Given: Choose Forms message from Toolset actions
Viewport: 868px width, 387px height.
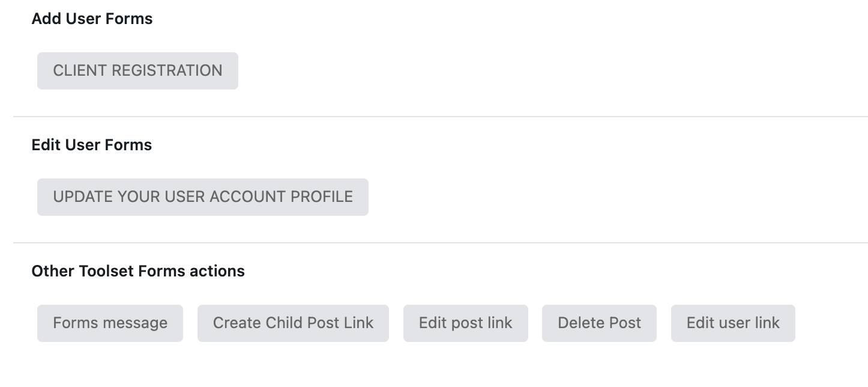Looking at the screenshot, I should 110,323.
